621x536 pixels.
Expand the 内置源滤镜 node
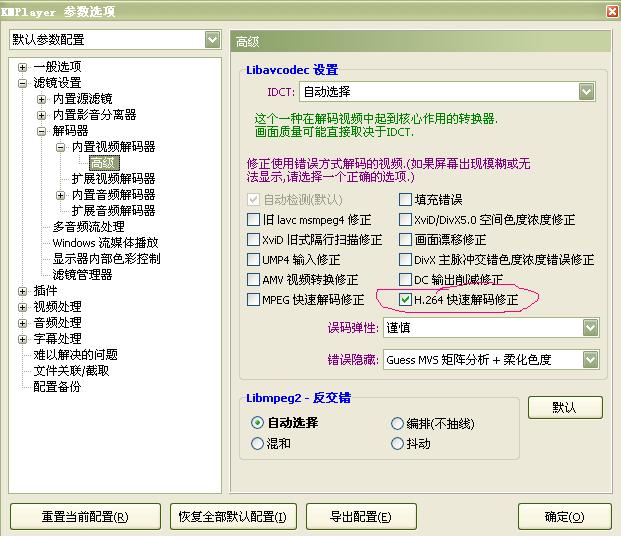tap(42, 99)
